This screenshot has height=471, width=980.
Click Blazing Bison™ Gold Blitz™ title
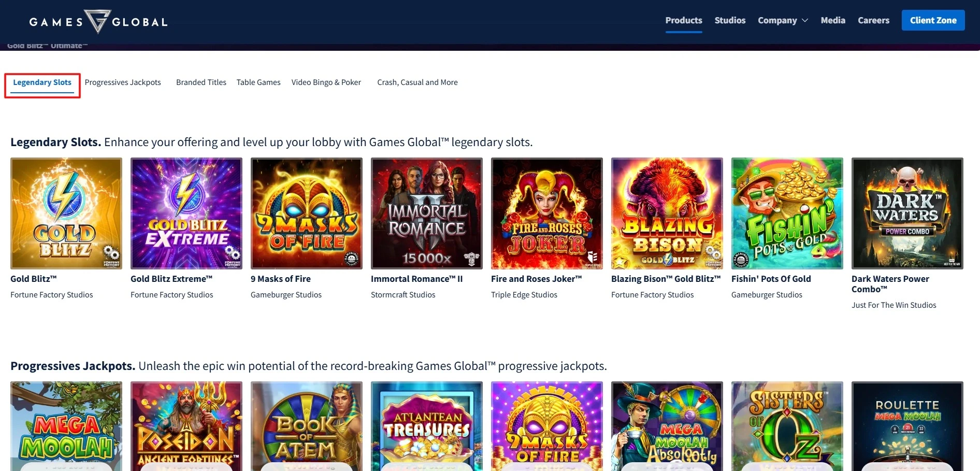[666, 279]
